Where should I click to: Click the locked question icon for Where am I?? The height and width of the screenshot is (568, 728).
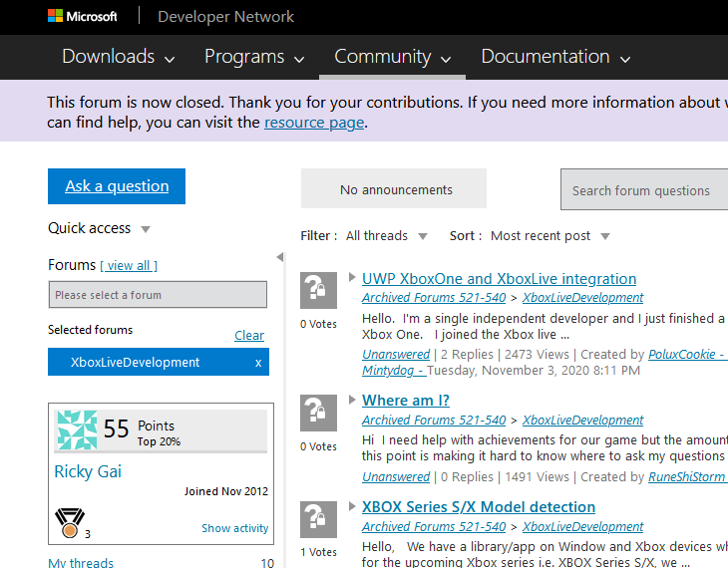(318, 413)
